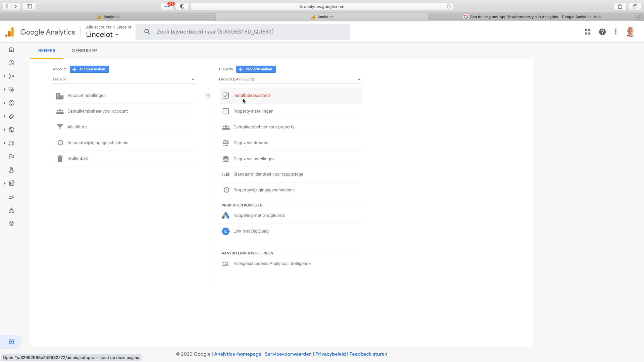Expand the Analysis sidebar section arrow
644x362 pixels.
5,183
